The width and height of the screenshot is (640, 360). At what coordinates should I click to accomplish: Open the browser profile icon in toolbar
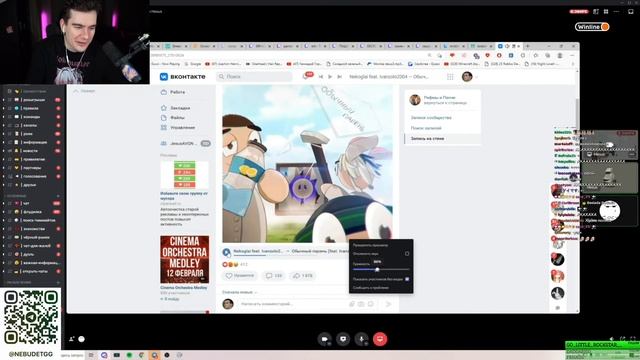coord(560,55)
